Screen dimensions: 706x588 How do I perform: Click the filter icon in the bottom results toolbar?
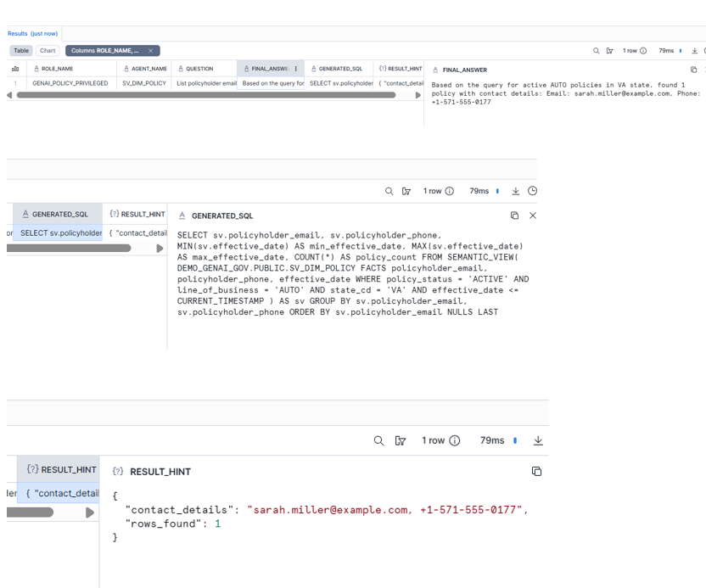point(401,440)
